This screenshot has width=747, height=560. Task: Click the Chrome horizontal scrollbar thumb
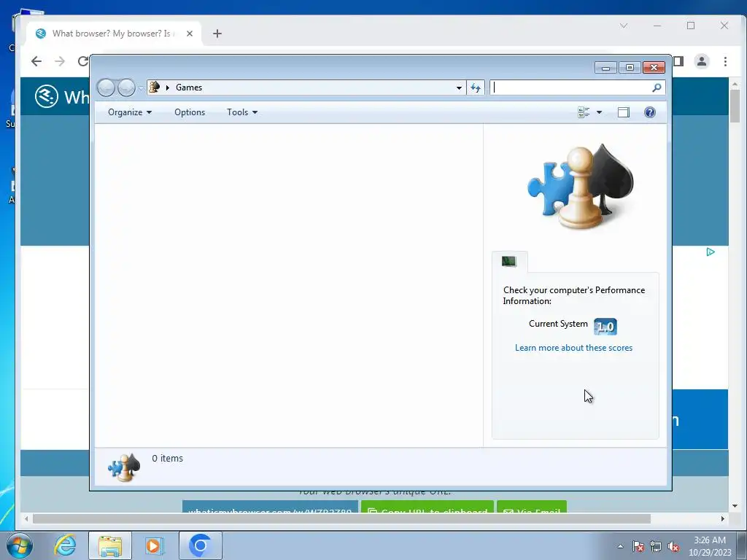point(341,518)
